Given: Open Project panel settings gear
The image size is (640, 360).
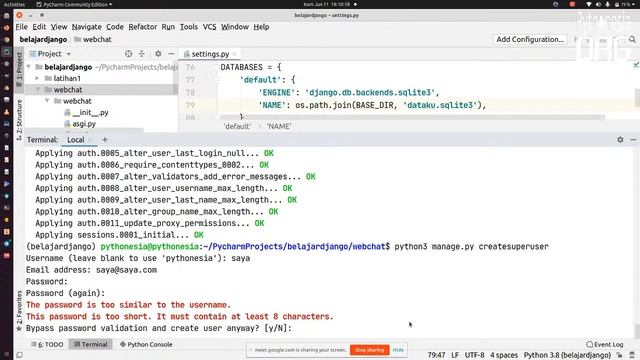Looking at the screenshot, I should coord(158,54).
